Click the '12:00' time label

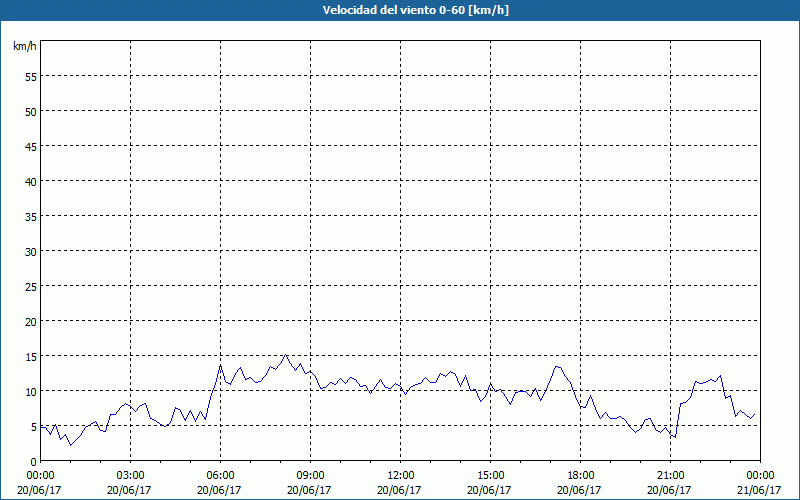tap(399, 476)
